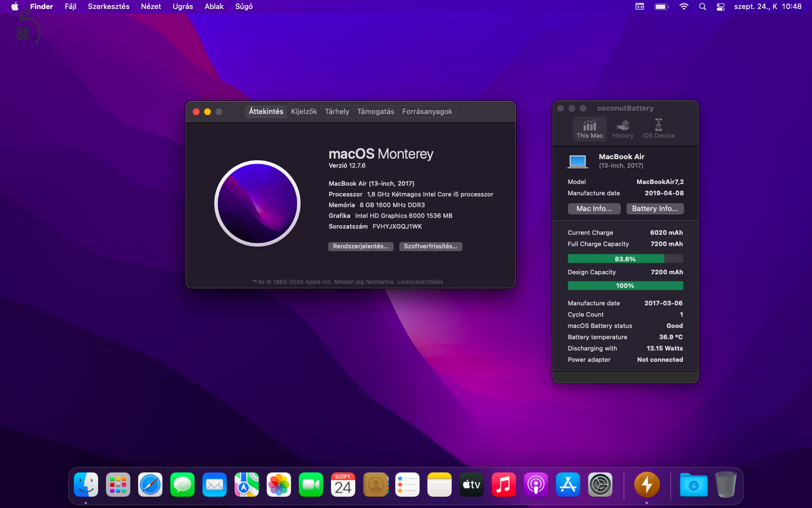Open the Szerkesztés menu
812x508 pixels.
[108, 7]
